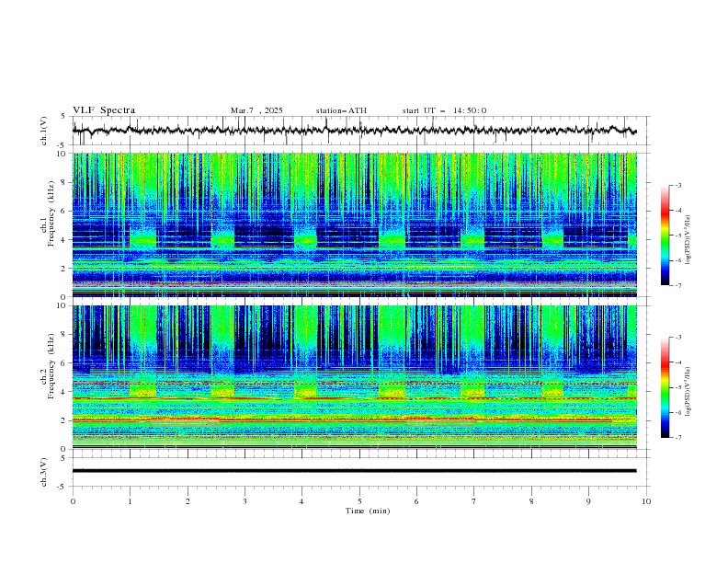Screen dimensions: 728x563
Task: Click the log(PSD) label beside ch.1 colorbar
Action: [x=688, y=240]
